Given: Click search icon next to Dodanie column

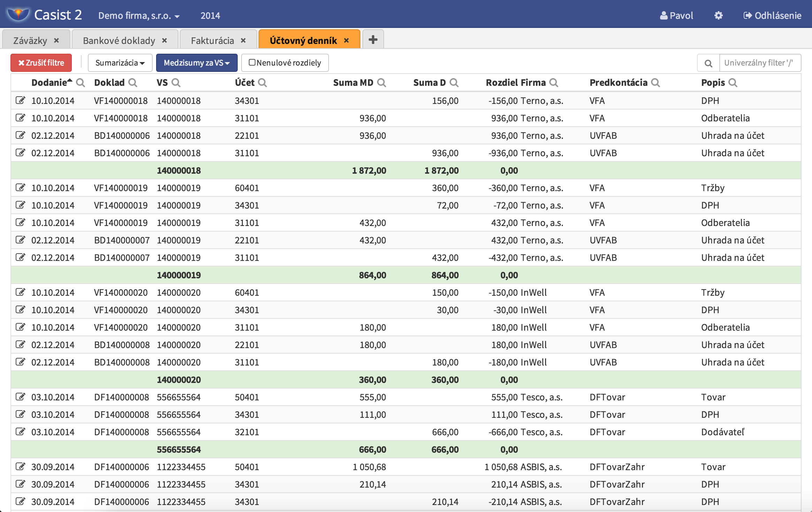Looking at the screenshot, I should 81,83.
